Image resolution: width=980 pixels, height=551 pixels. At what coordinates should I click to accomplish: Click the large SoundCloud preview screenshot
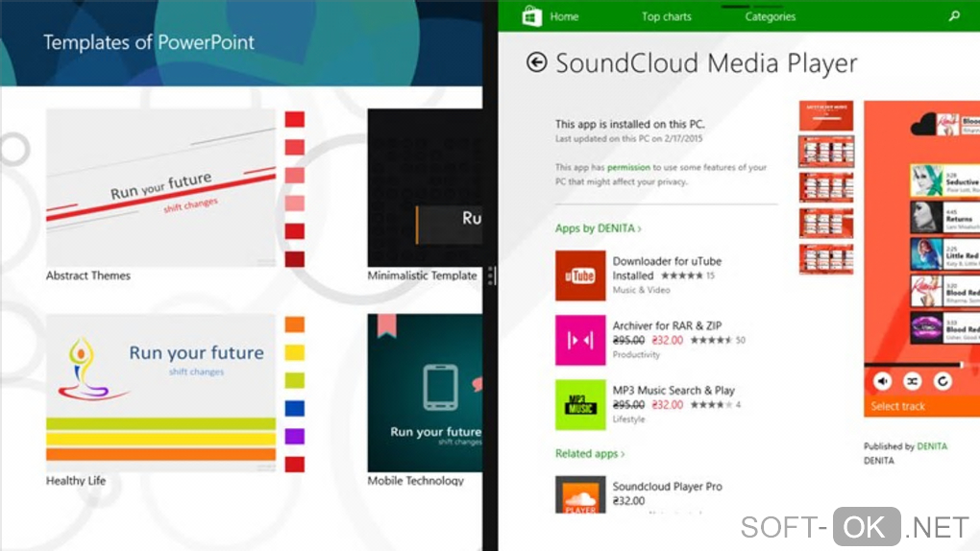coord(922,258)
